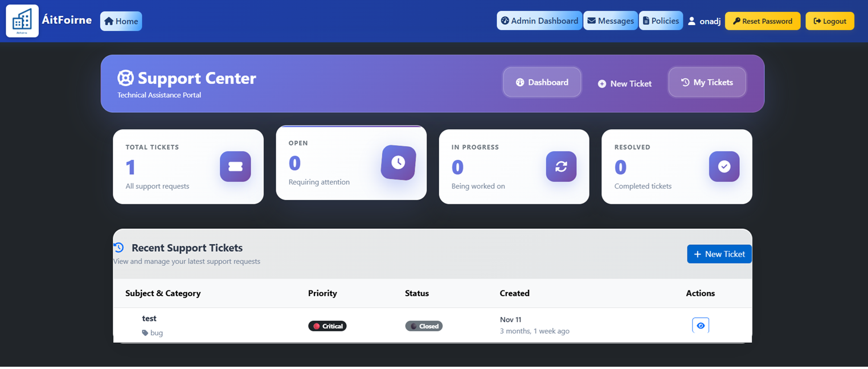868x369 pixels.
Task: Navigate to the Dashboard section
Action: coord(542,82)
